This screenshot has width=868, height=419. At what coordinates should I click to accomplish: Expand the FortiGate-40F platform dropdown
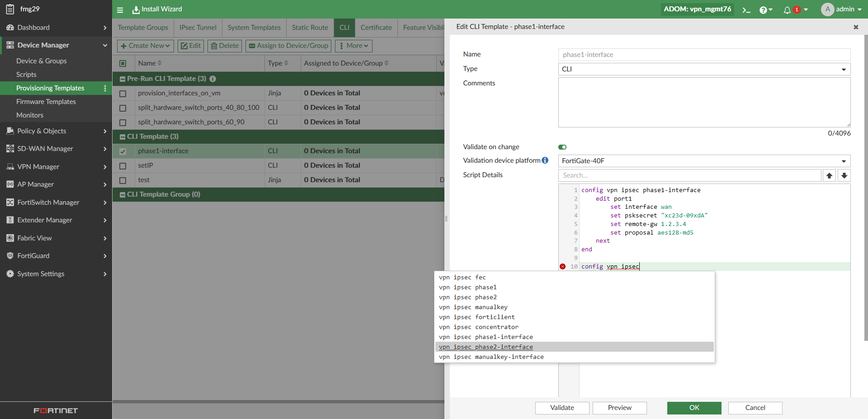point(704,161)
